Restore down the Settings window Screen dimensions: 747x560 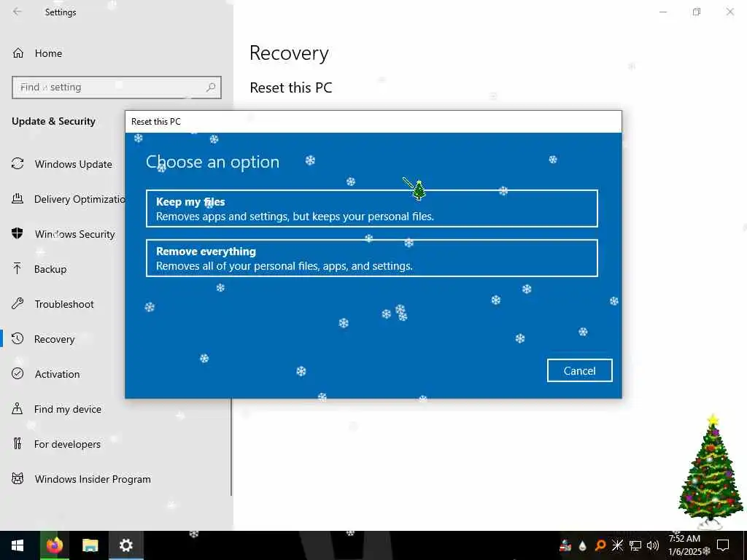pyautogui.click(x=697, y=12)
